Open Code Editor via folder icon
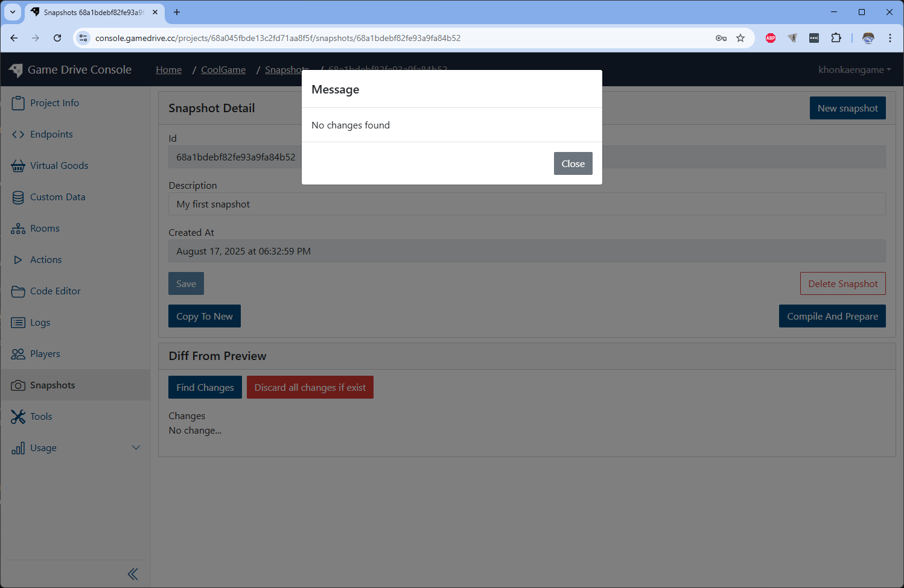The image size is (904, 588). click(18, 291)
